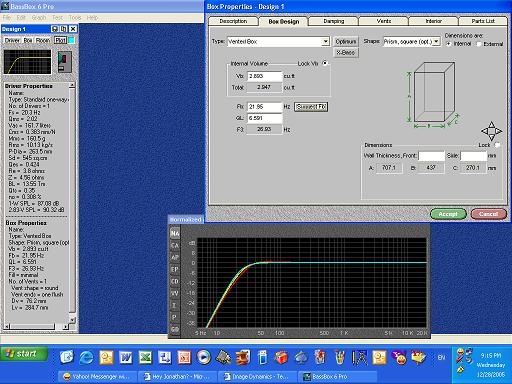Select the CD graph button

(175, 282)
